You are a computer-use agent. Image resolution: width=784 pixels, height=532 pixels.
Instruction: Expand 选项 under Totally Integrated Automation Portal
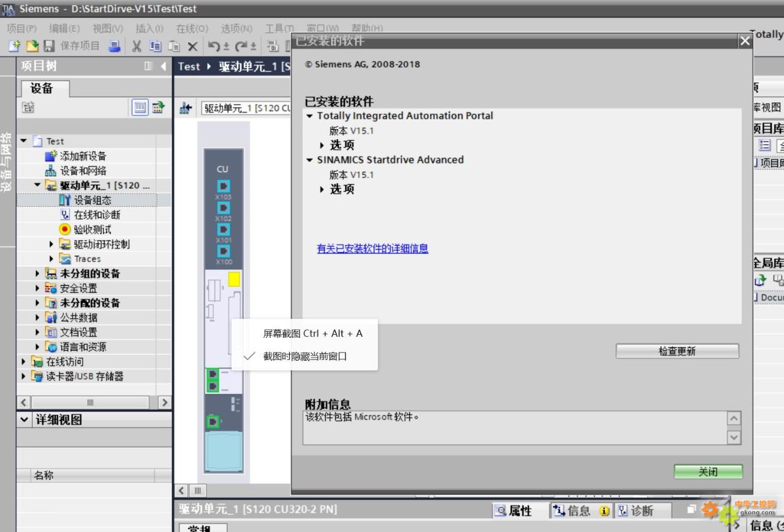(x=322, y=145)
